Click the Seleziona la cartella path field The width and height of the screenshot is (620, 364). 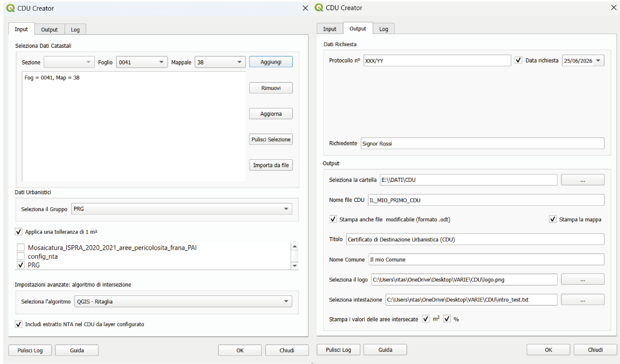[x=469, y=180]
